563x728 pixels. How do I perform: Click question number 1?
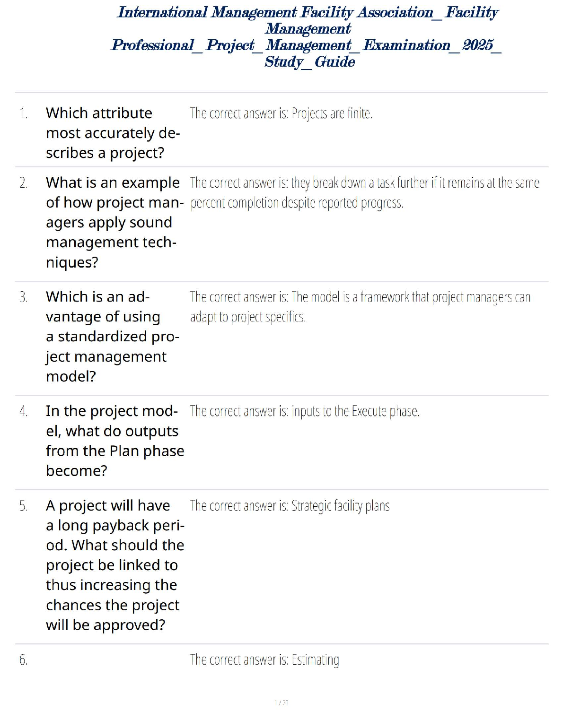(x=24, y=113)
